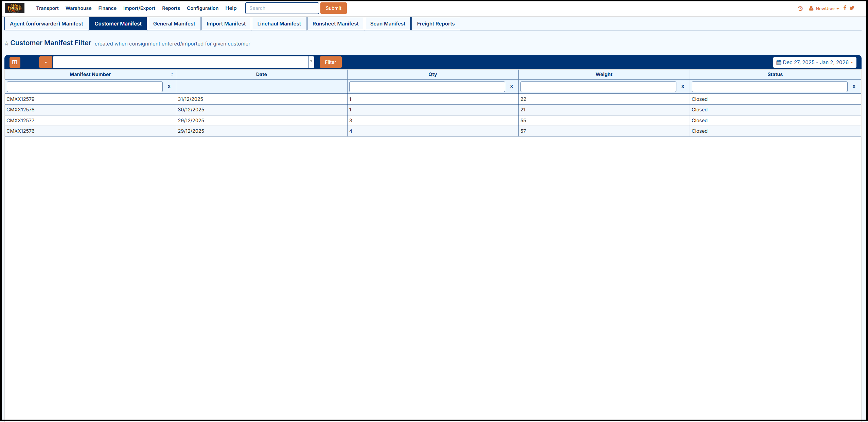Click the Status column filter input
The image size is (868, 422).
[769, 87]
